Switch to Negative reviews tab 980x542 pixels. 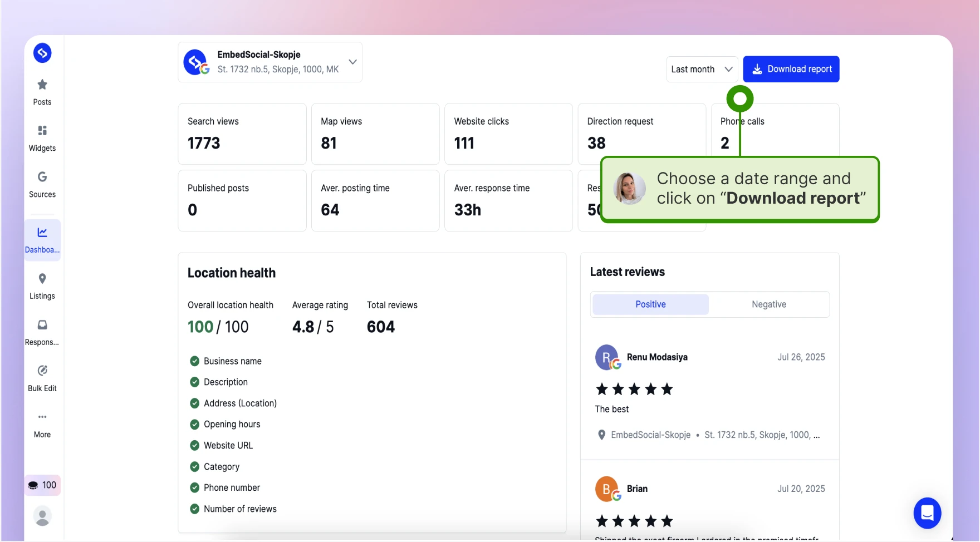click(x=769, y=304)
